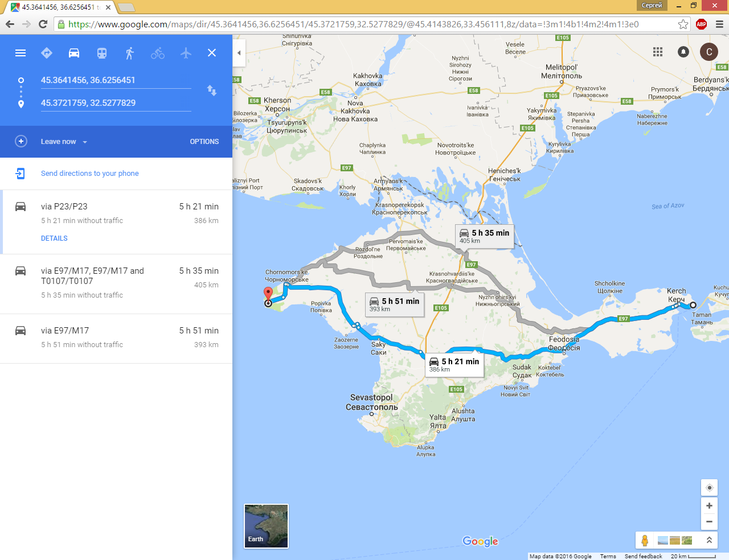Open route OPTIONS
The width and height of the screenshot is (729, 560).
(204, 142)
